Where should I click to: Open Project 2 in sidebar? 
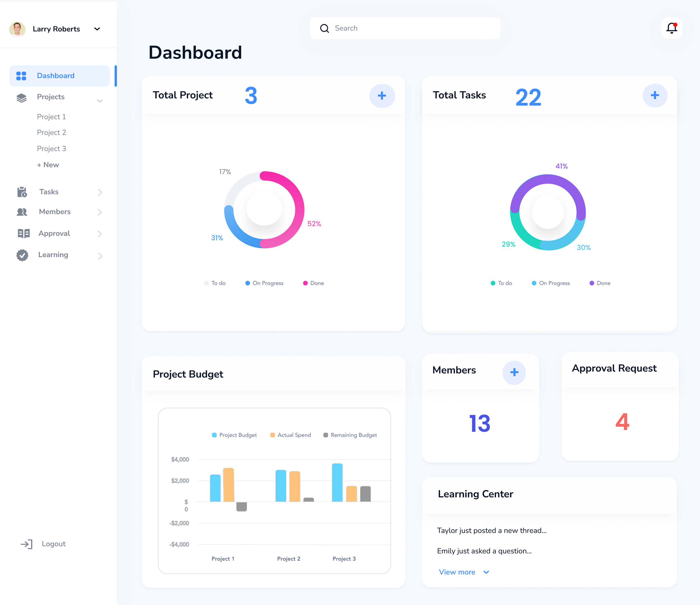coord(51,133)
